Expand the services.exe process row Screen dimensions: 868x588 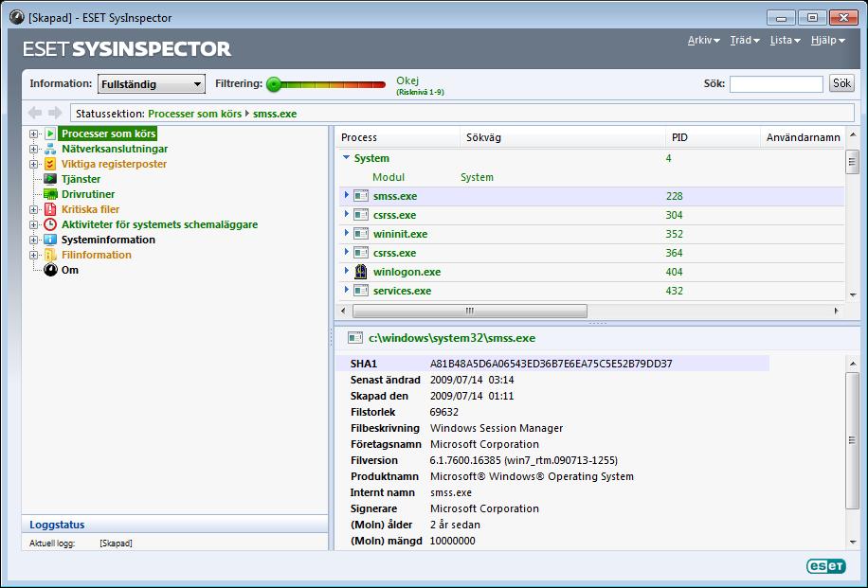[x=347, y=290]
